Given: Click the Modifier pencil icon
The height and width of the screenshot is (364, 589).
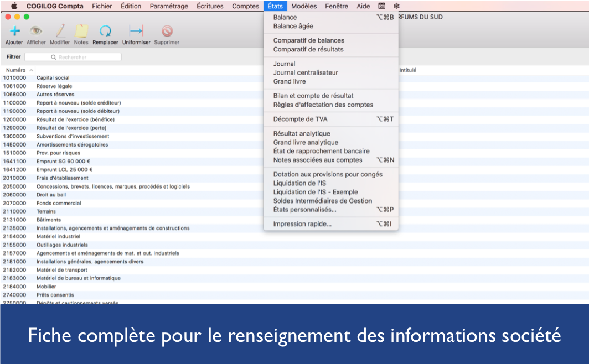Looking at the screenshot, I should point(60,31).
